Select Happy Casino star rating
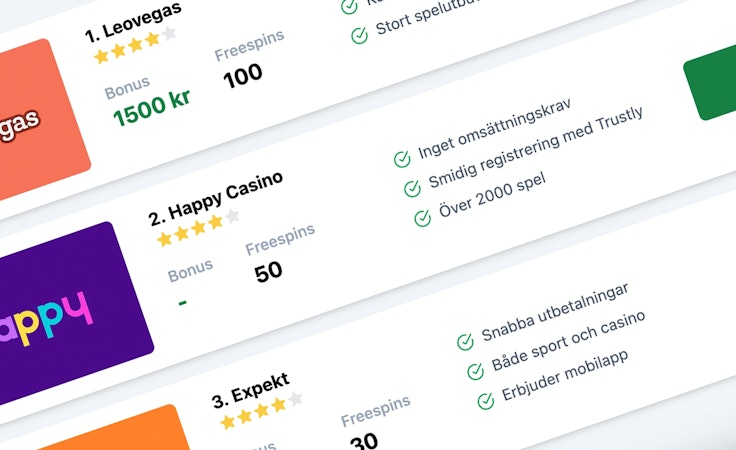 [x=199, y=228]
